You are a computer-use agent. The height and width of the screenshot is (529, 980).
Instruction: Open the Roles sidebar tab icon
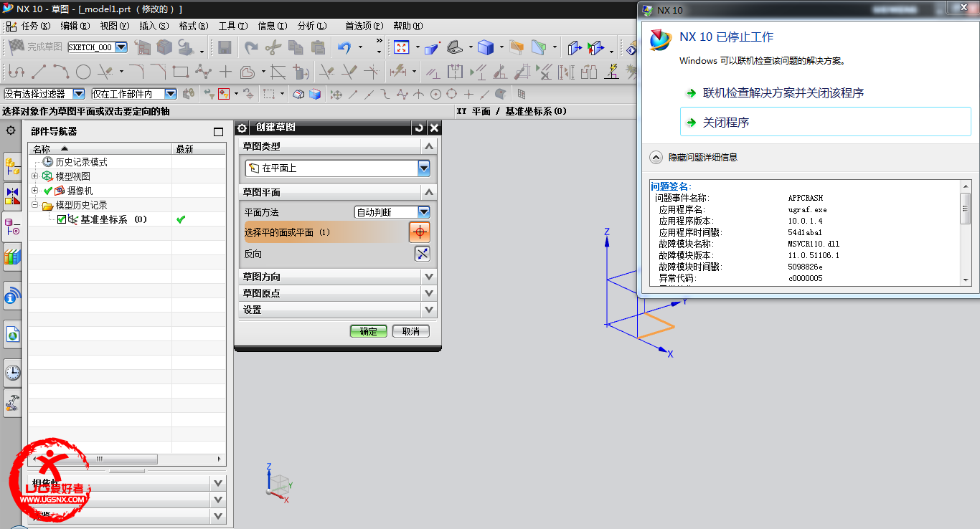pyautogui.click(x=12, y=403)
